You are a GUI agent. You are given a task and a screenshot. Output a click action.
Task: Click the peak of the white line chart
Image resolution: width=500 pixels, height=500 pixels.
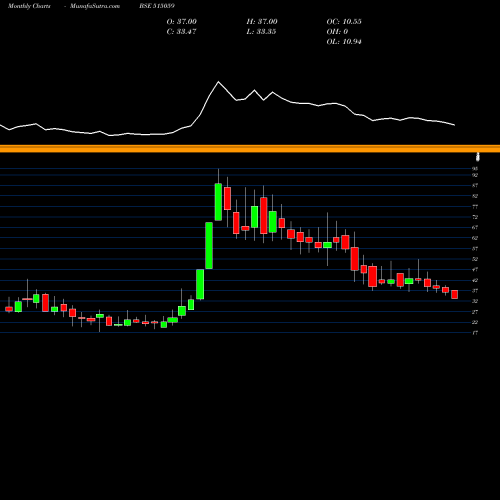point(219,82)
